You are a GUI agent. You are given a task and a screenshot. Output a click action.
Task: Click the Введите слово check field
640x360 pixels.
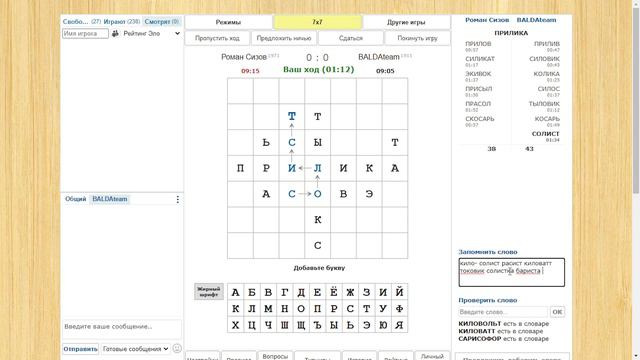coord(503,312)
